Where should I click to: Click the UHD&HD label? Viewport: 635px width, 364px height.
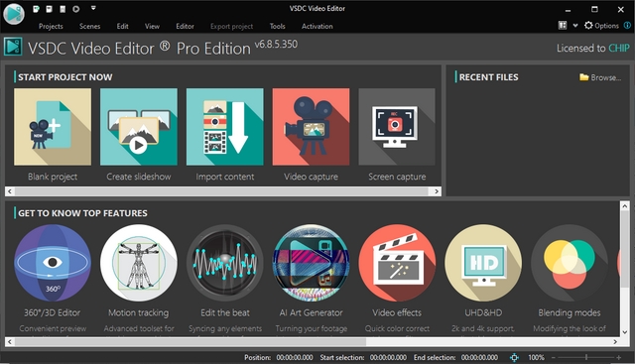pyautogui.click(x=483, y=312)
